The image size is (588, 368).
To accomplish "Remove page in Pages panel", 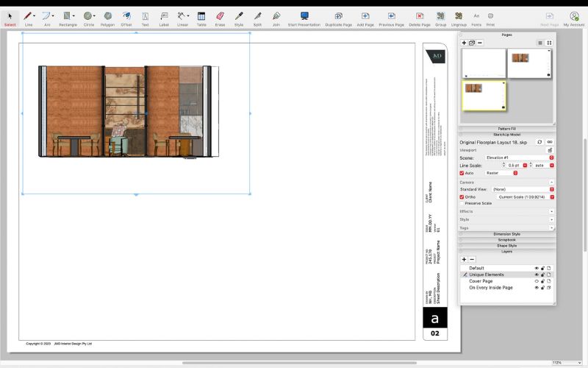I will tap(480, 43).
